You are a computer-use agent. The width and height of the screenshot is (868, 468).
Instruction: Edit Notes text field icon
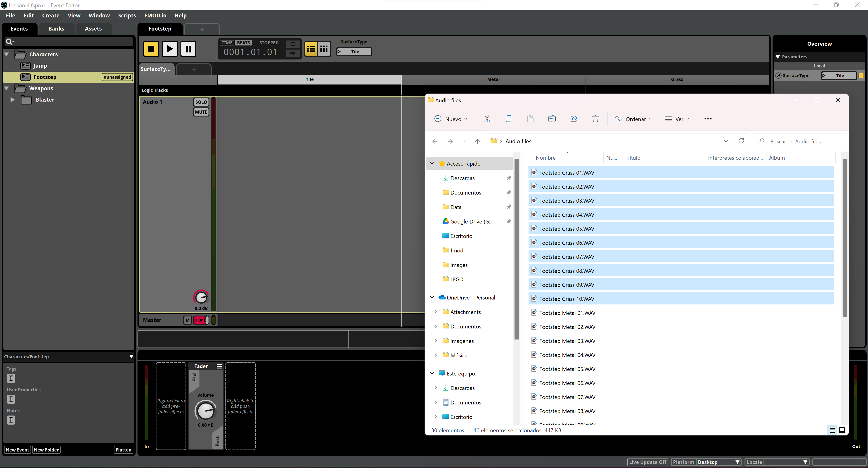(x=11, y=420)
